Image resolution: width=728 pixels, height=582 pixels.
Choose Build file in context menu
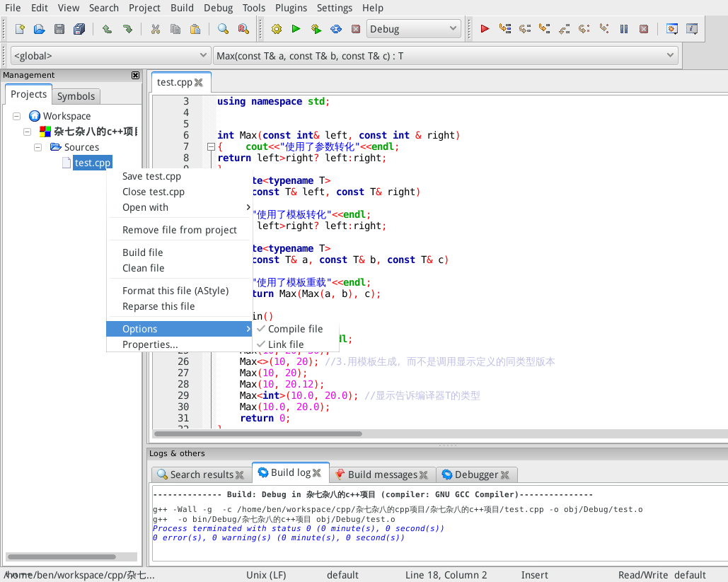tap(180, 252)
